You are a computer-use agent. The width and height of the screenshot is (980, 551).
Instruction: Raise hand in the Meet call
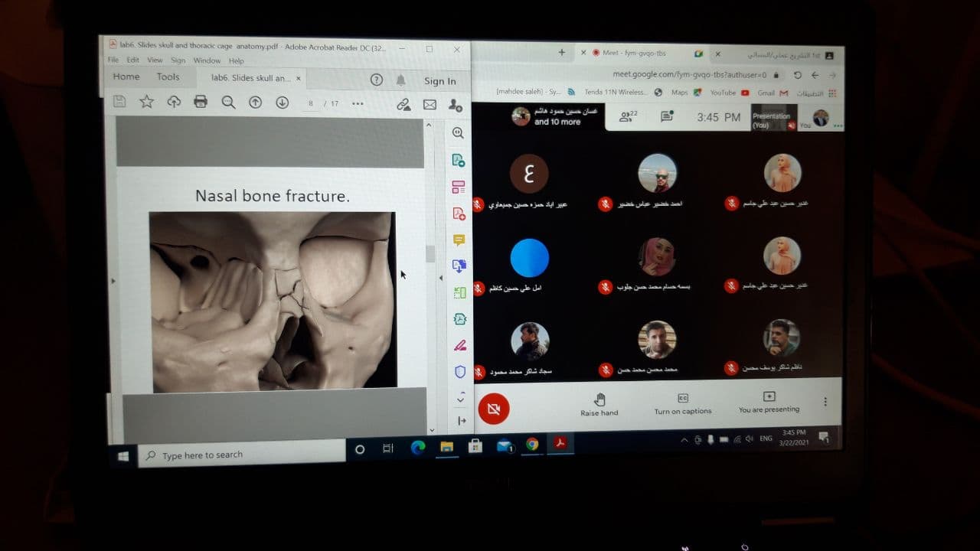coord(599,404)
